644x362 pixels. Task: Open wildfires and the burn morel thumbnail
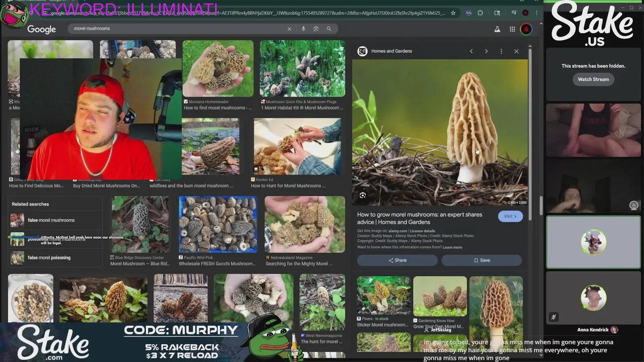point(210,146)
